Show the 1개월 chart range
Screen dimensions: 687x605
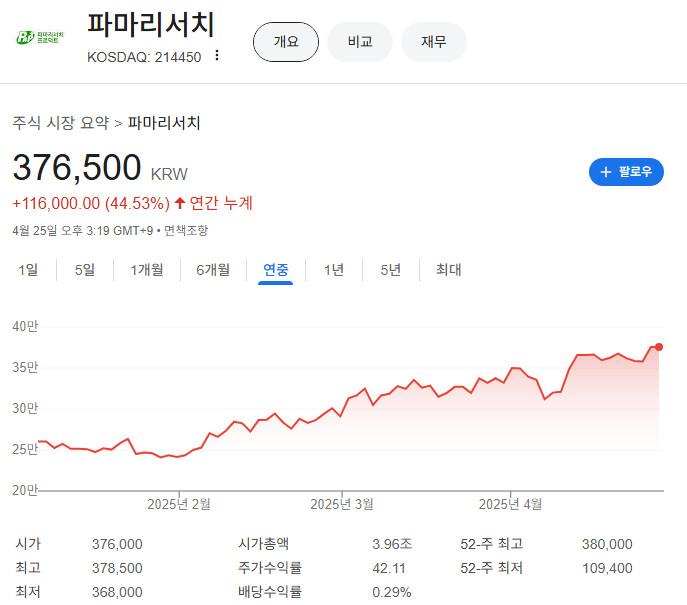click(x=147, y=270)
